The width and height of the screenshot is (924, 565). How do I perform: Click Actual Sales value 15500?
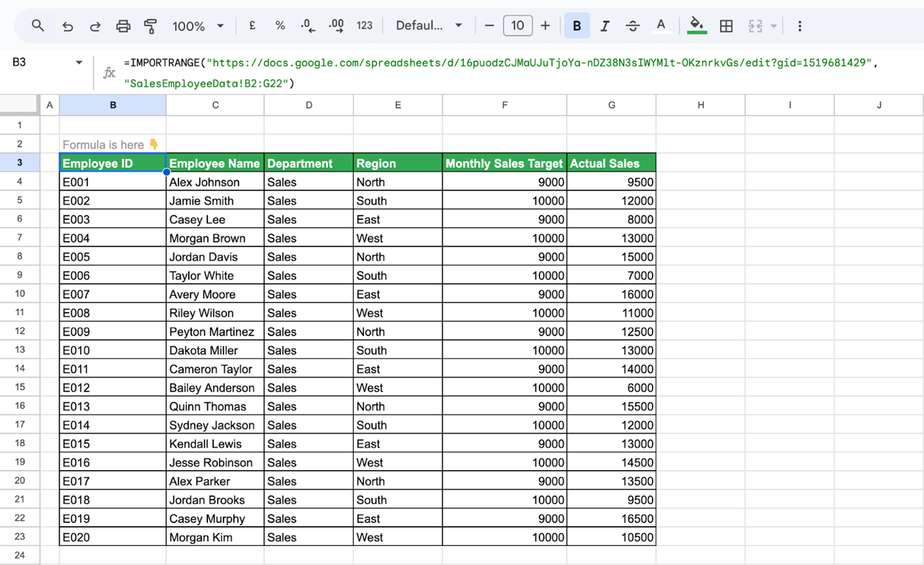coord(612,406)
